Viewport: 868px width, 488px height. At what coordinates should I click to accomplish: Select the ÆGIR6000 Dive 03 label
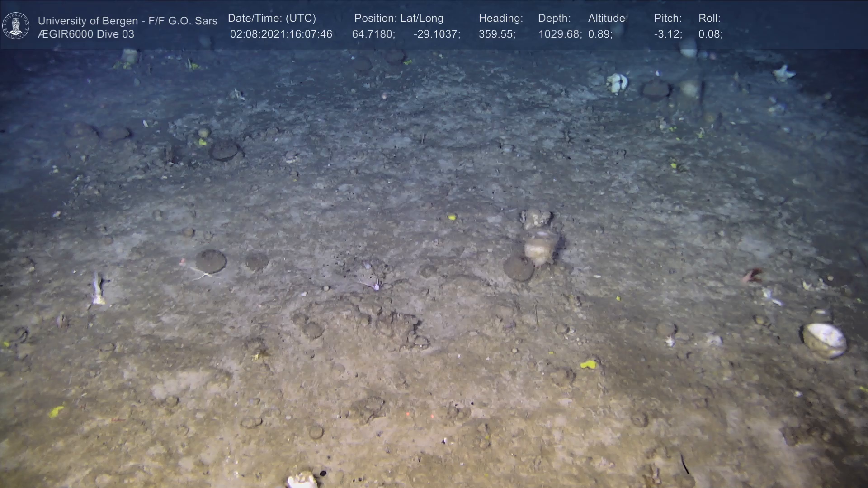pyautogui.click(x=86, y=34)
